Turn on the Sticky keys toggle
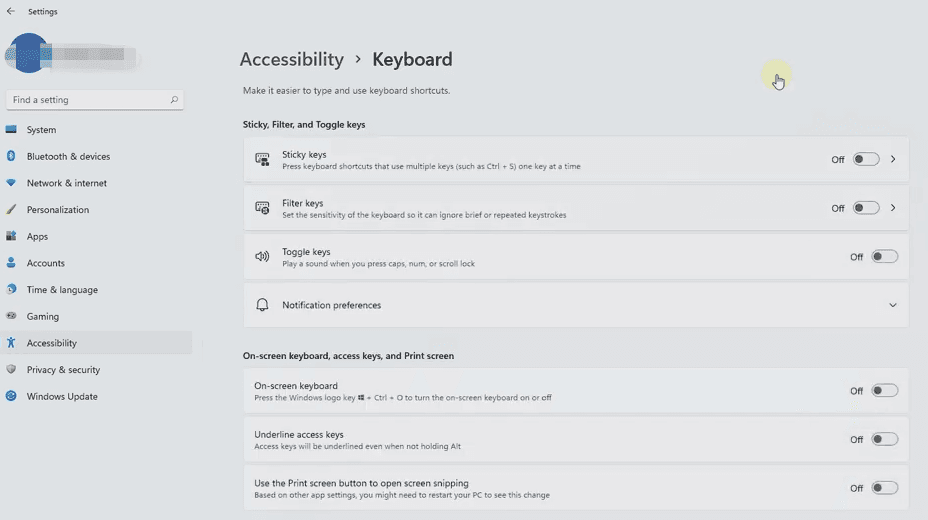This screenshot has width=928, height=520. point(866,159)
